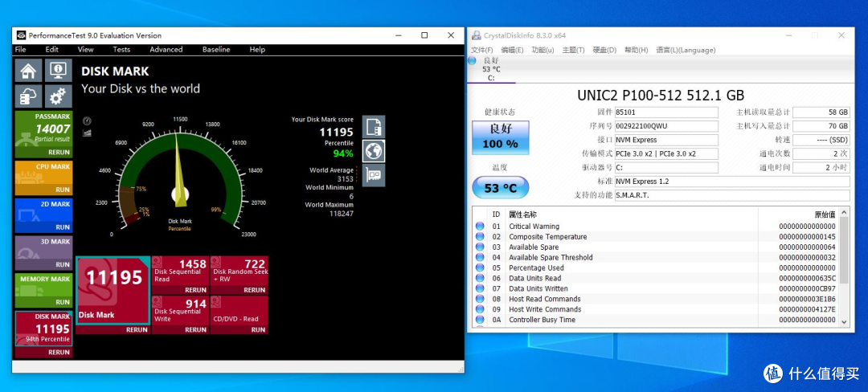The height and width of the screenshot is (392, 868).
Task: Click the down arrow of the attribute list scrollbar
Action: coord(844,321)
